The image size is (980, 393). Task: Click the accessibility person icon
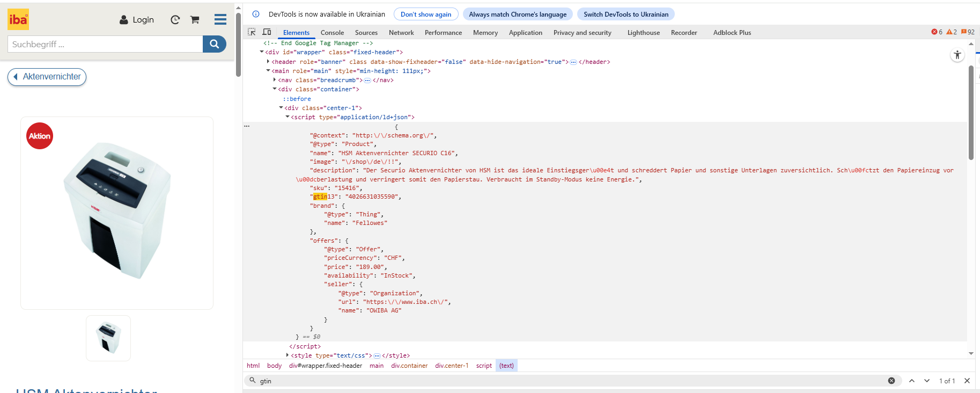(x=957, y=55)
